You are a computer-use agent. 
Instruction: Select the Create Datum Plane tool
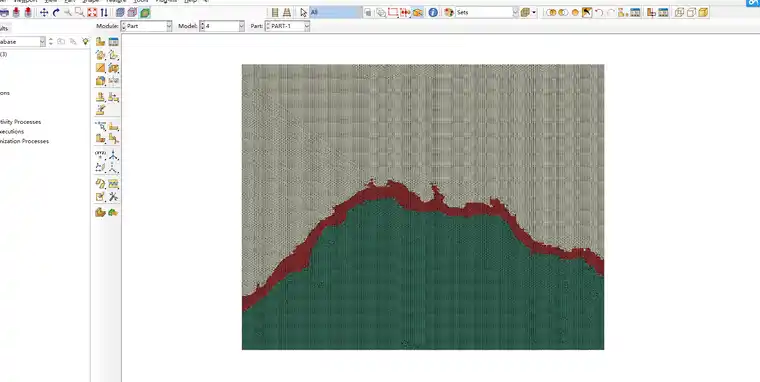click(x=100, y=168)
